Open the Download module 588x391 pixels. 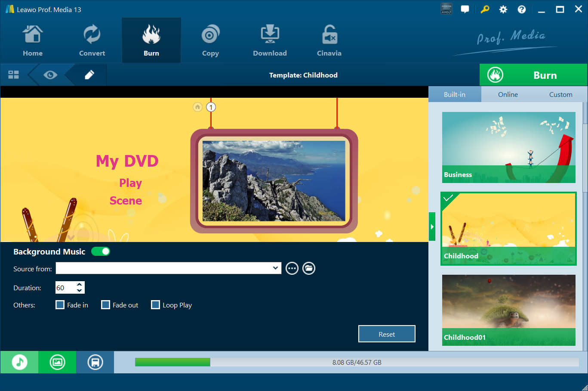pos(270,41)
